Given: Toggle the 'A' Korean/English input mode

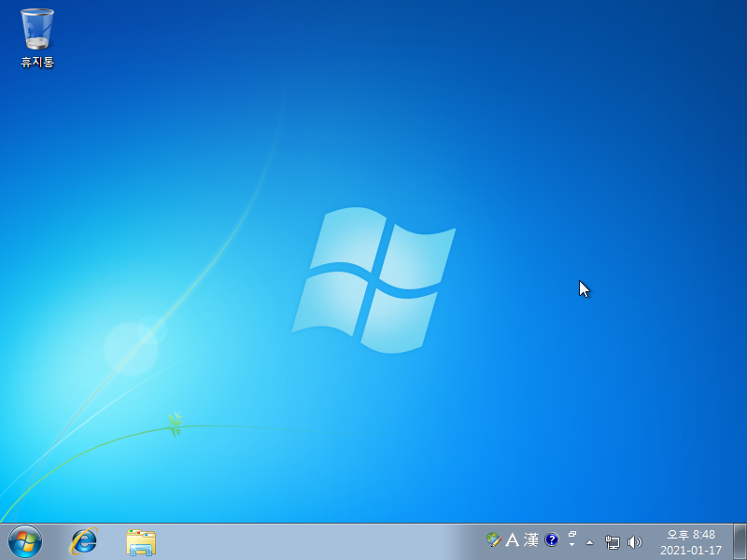Looking at the screenshot, I should point(512,539).
